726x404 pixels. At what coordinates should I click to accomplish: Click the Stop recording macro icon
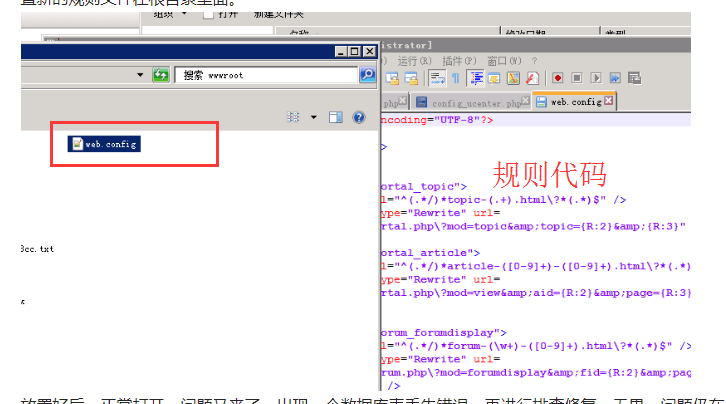click(576, 78)
